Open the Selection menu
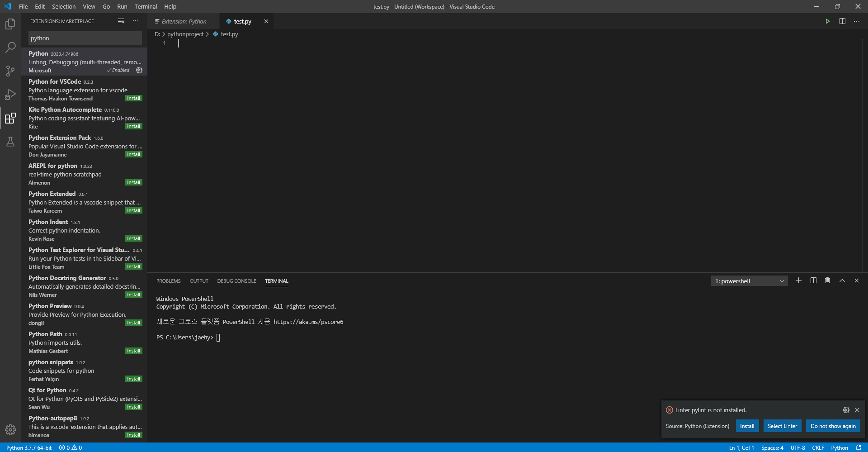The image size is (868, 452). coord(64,6)
